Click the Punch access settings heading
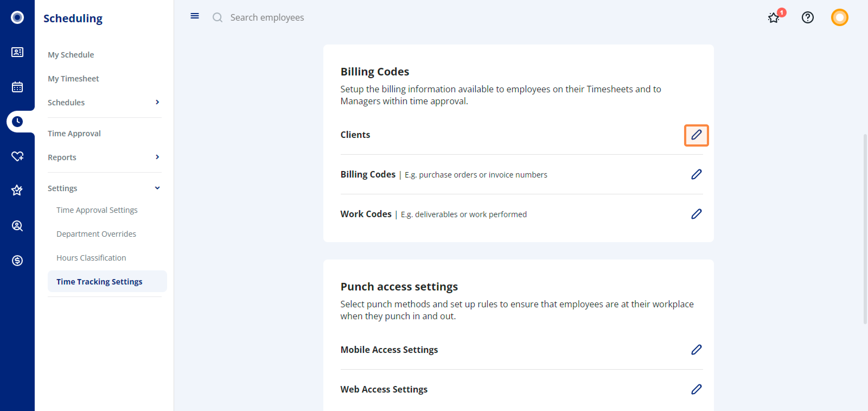 click(399, 287)
